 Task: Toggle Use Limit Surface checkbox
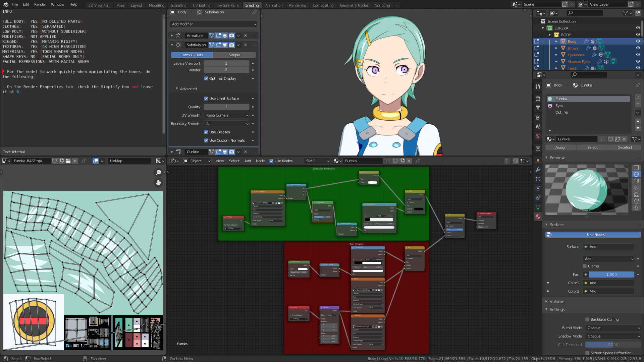(x=206, y=99)
